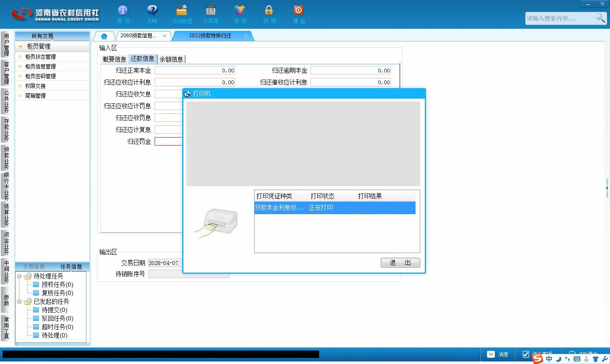The height and width of the screenshot is (364, 610).
Task: Switch to the 交易信息 panel tab
Action: point(34,267)
